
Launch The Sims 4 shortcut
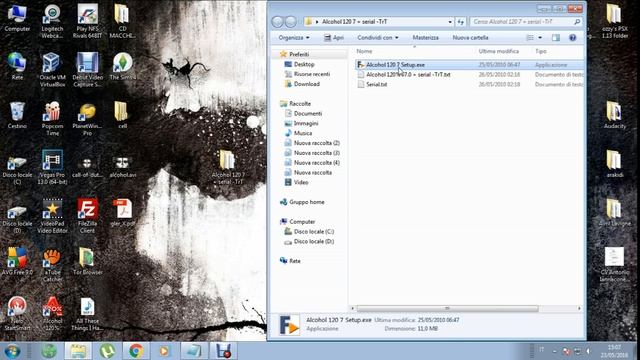coord(122,66)
